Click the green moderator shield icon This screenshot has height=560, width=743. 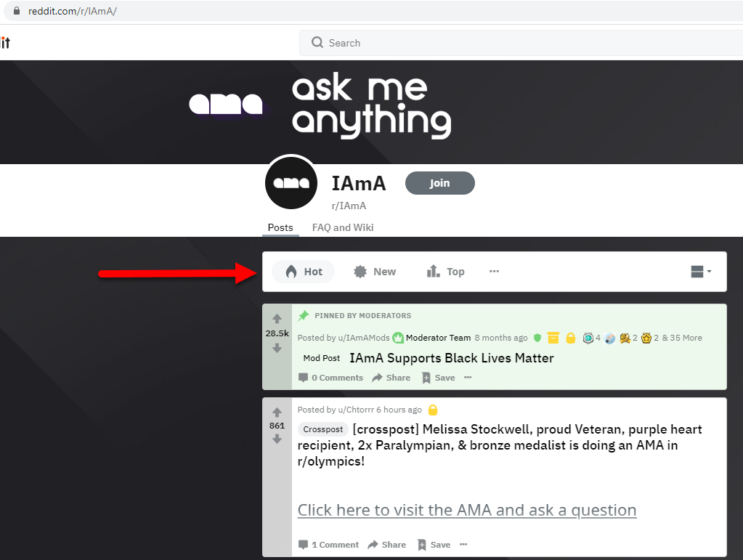537,338
